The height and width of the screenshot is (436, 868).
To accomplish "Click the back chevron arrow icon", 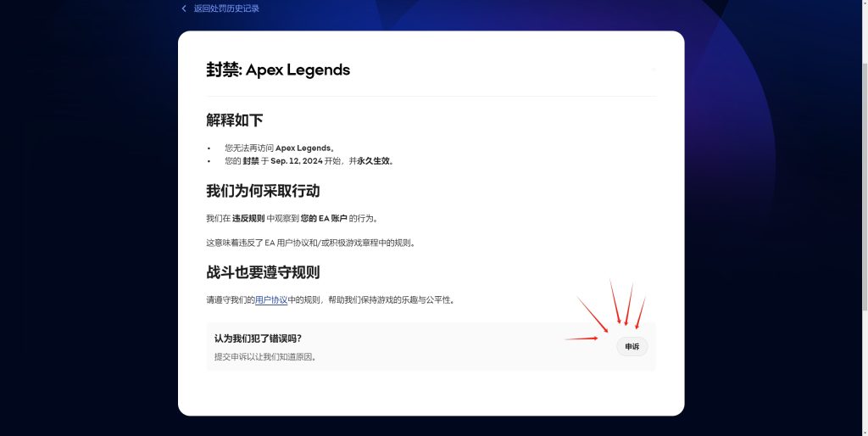I will [x=184, y=8].
